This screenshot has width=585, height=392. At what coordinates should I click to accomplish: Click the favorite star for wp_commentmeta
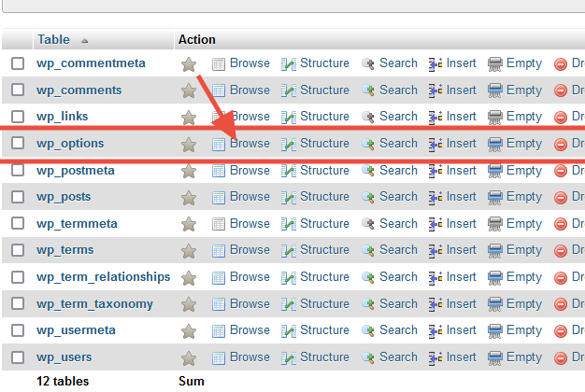point(189,64)
